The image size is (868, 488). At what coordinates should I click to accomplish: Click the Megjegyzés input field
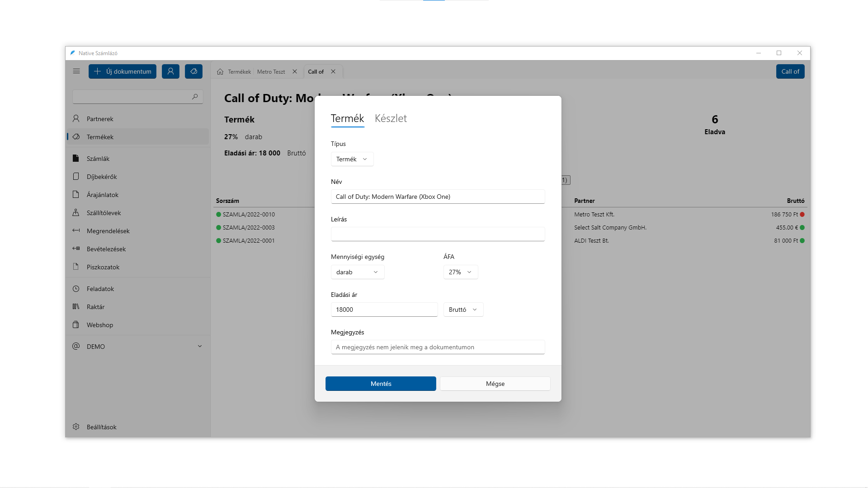(438, 347)
